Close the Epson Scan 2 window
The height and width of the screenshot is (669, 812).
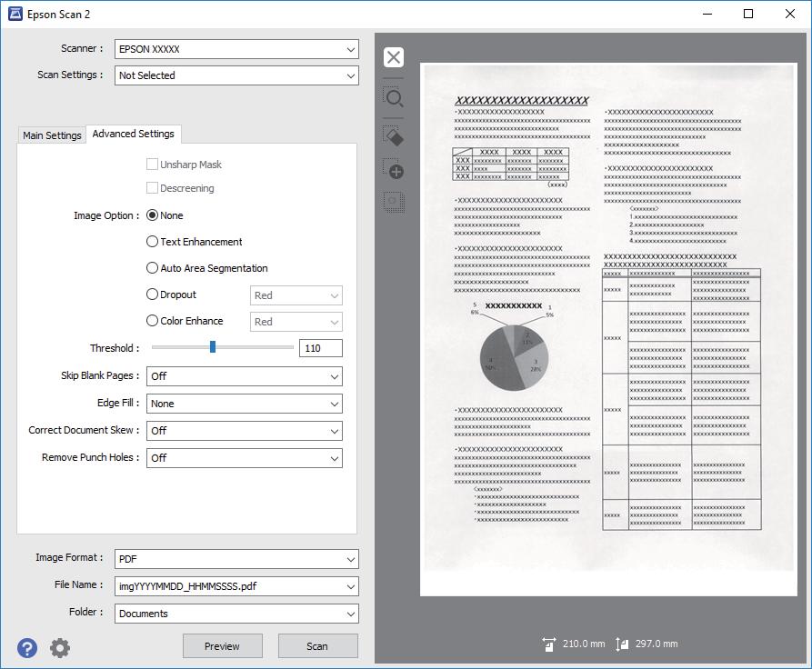[790, 14]
